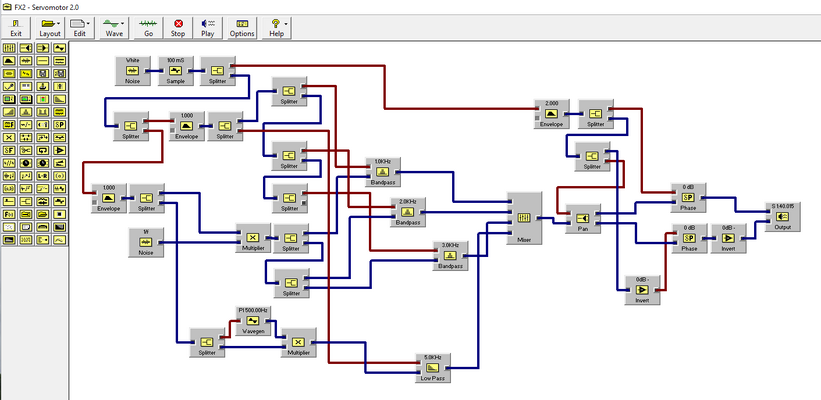Expand the Wave dropdown arrow
Viewport: 821px width, 400px height.
tap(123, 24)
